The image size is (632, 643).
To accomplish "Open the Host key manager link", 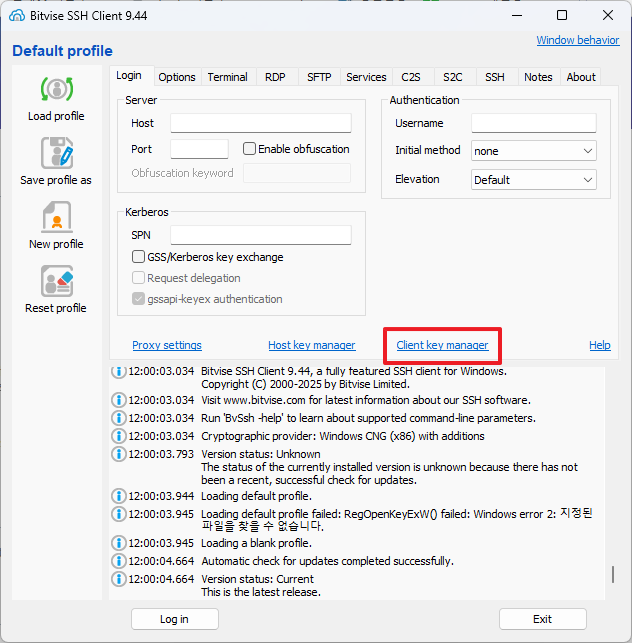I will tap(312, 345).
